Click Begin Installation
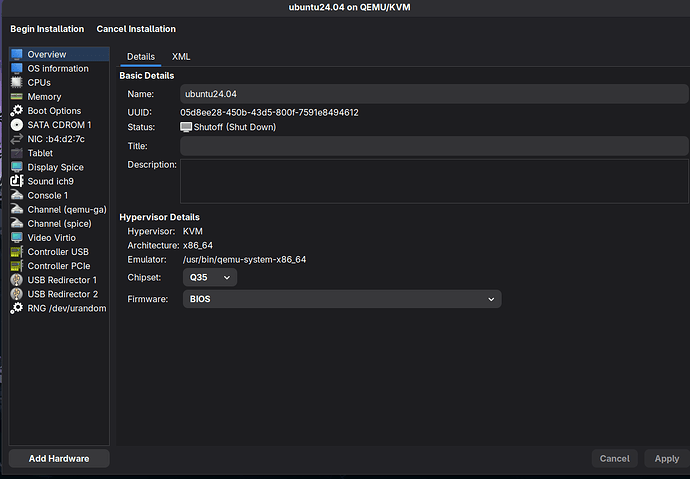Screen dimensions: 690x479 47,29
